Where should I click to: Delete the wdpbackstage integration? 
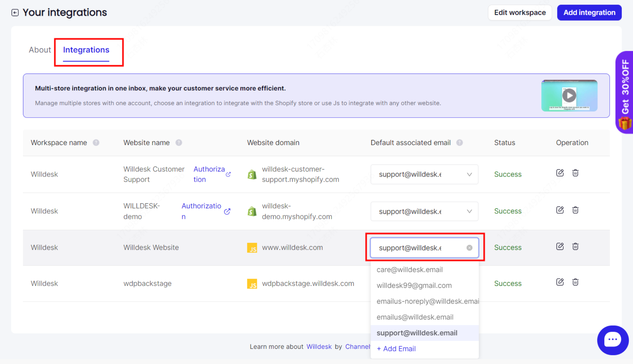click(575, 282)
